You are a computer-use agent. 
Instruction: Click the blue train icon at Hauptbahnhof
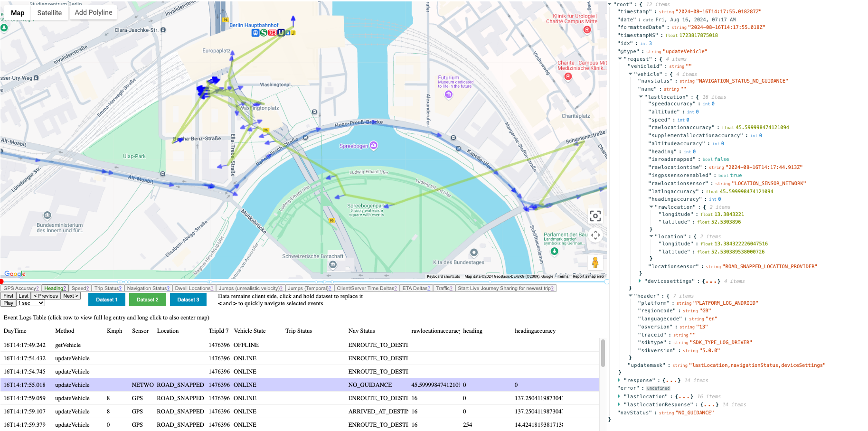click(x=255, y=33)
